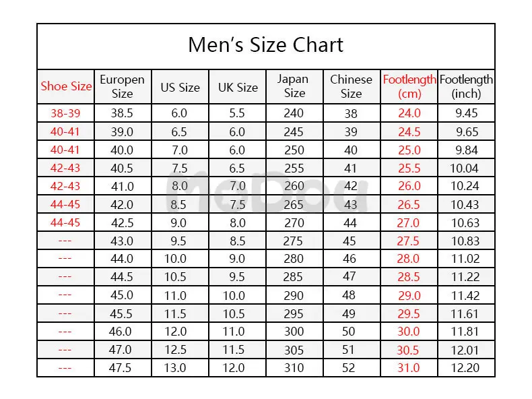Click UK size 12.0 cell
Viewport: 532px width, 399px height.
238,368
